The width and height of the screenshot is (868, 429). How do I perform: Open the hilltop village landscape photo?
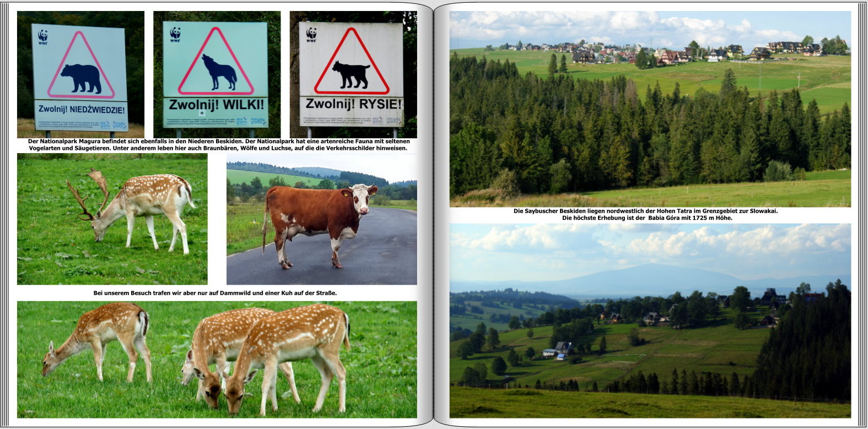click(650, 108)
